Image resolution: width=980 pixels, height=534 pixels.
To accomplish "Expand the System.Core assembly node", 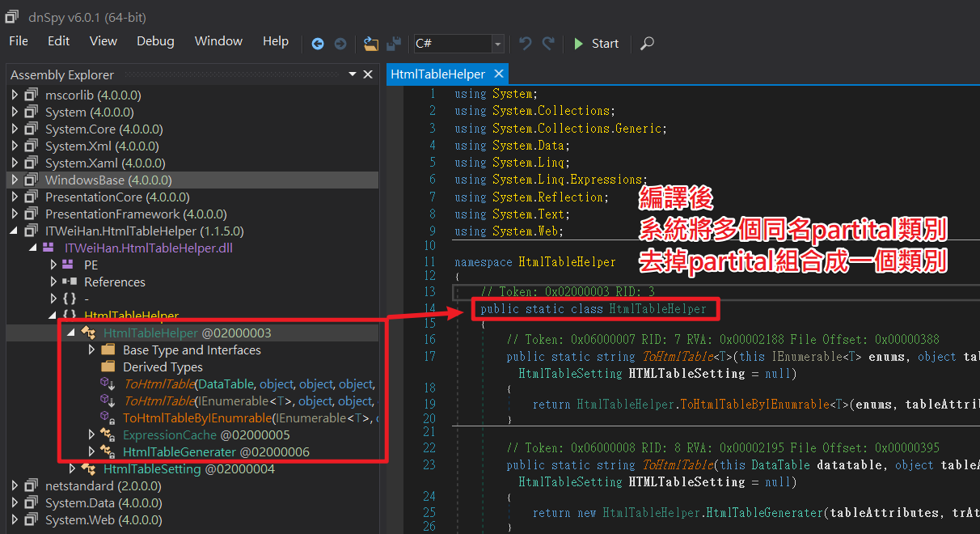I will [15, 129].
